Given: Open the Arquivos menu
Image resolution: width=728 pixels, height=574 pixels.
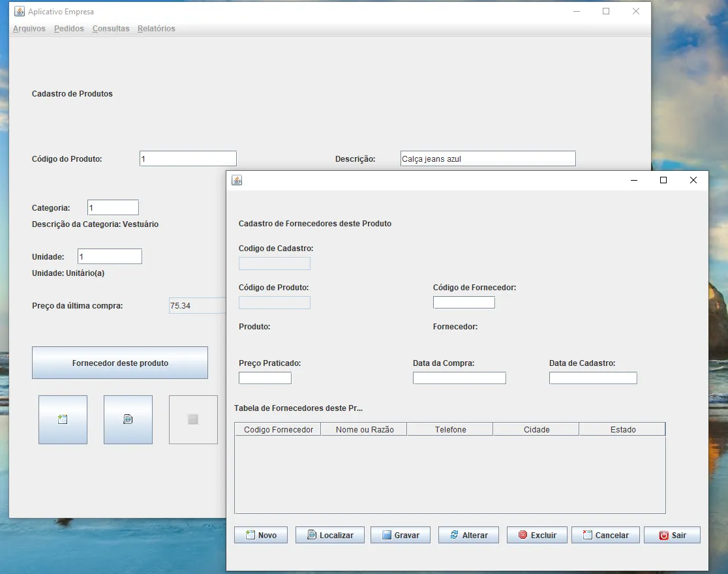Looking at the screenshot, I should [x=29, y=28].
